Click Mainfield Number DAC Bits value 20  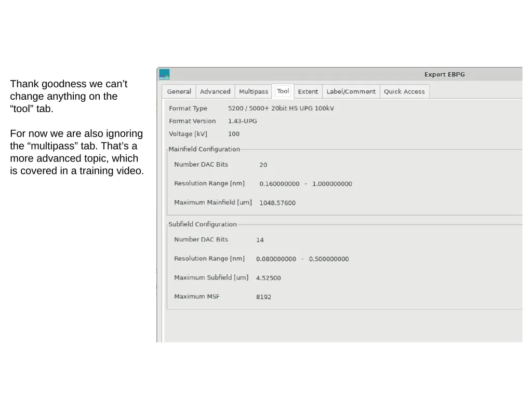(263, 165)
